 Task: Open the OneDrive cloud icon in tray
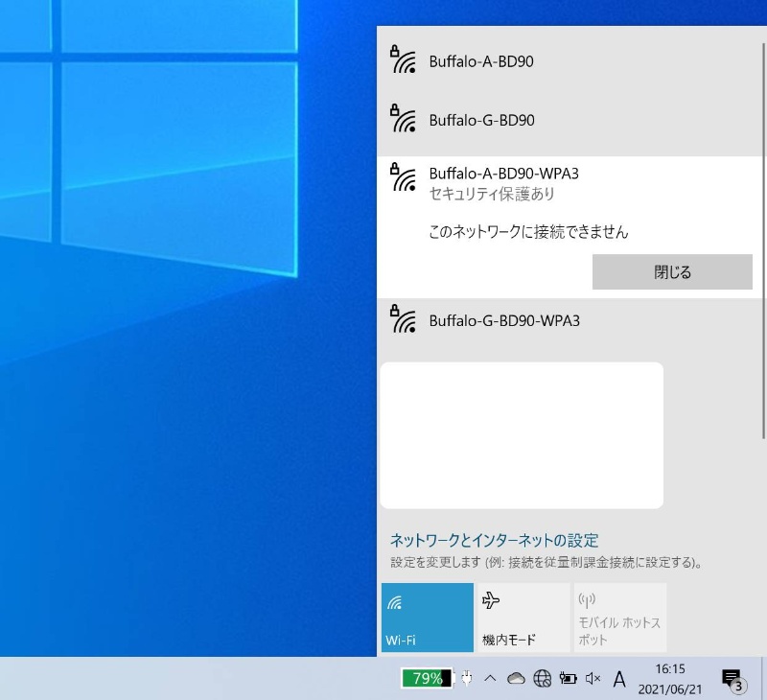(x=515, y=678)
